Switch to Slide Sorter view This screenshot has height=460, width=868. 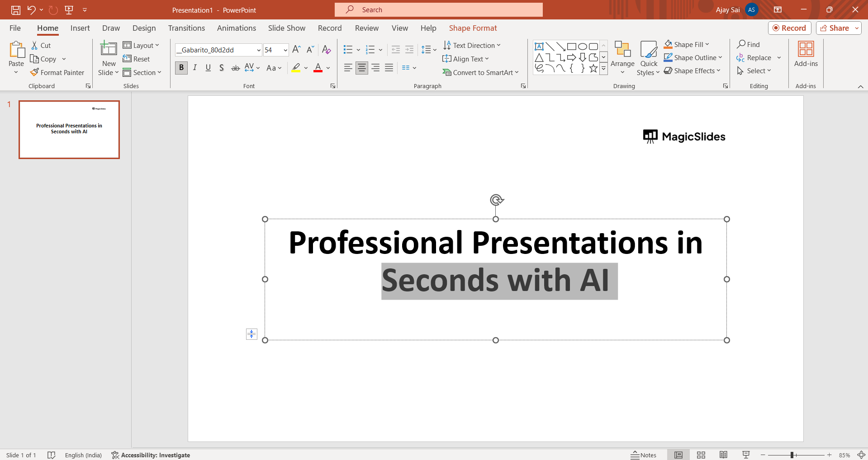tap(701, 455)
